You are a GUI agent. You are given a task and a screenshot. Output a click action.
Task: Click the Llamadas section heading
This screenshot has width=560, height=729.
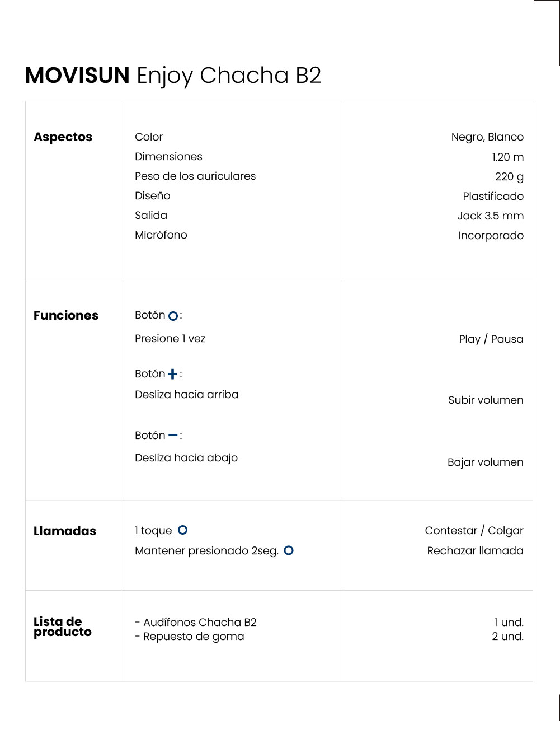pyautogui.click(x=65, y=531)
